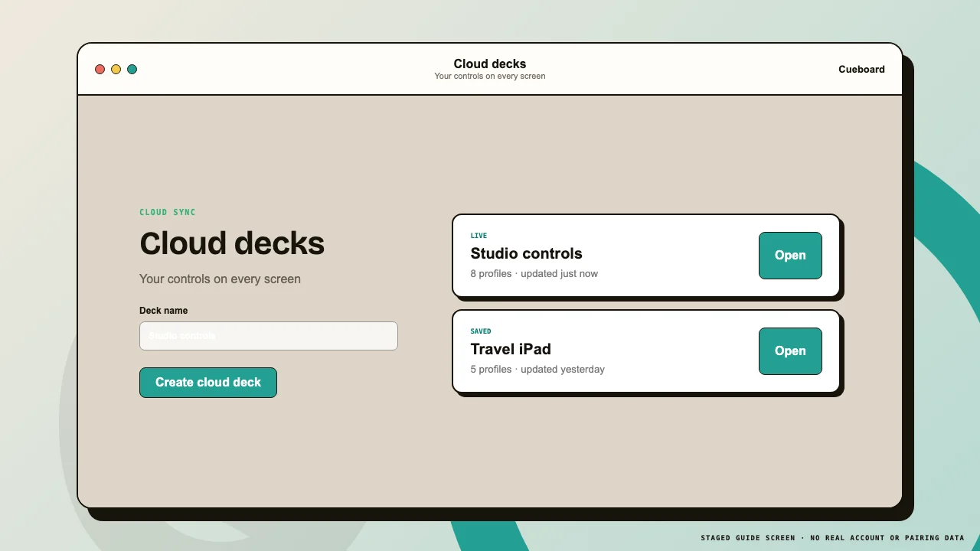980x551 pixels.
Task: Select the Studio controls card title
Action: pos(526,253)
